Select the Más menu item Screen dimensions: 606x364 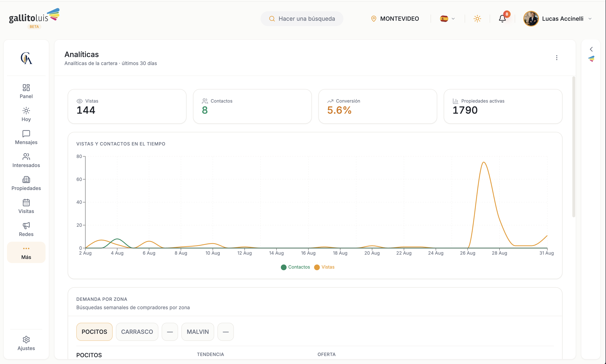[26, 252]
